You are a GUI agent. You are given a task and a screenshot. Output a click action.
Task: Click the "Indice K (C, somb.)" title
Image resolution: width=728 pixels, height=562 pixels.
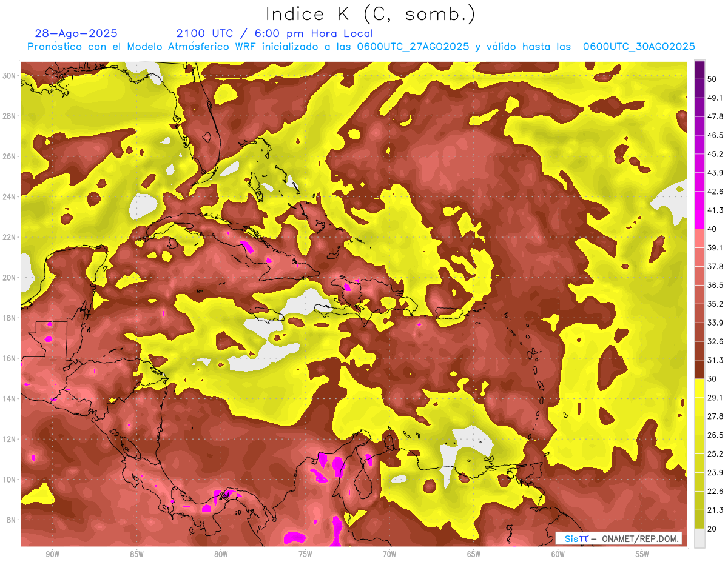pyautogui.click(x=371, y=14)
